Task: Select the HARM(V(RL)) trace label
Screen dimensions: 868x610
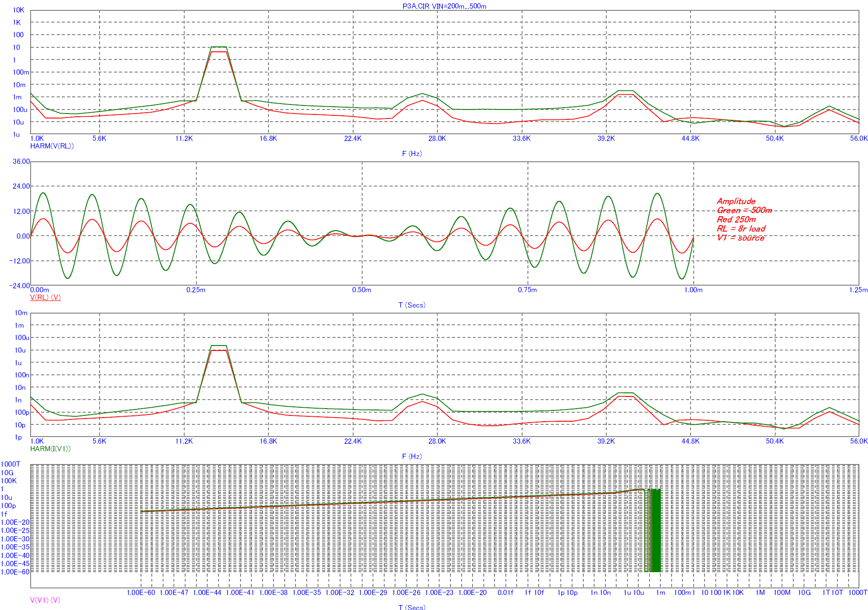Action: (52, 146)
